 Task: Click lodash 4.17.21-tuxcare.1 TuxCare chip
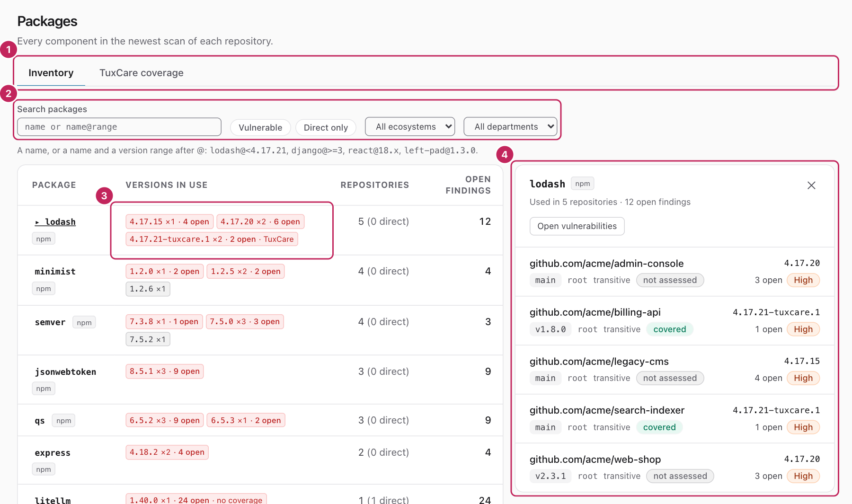[212, 239]
